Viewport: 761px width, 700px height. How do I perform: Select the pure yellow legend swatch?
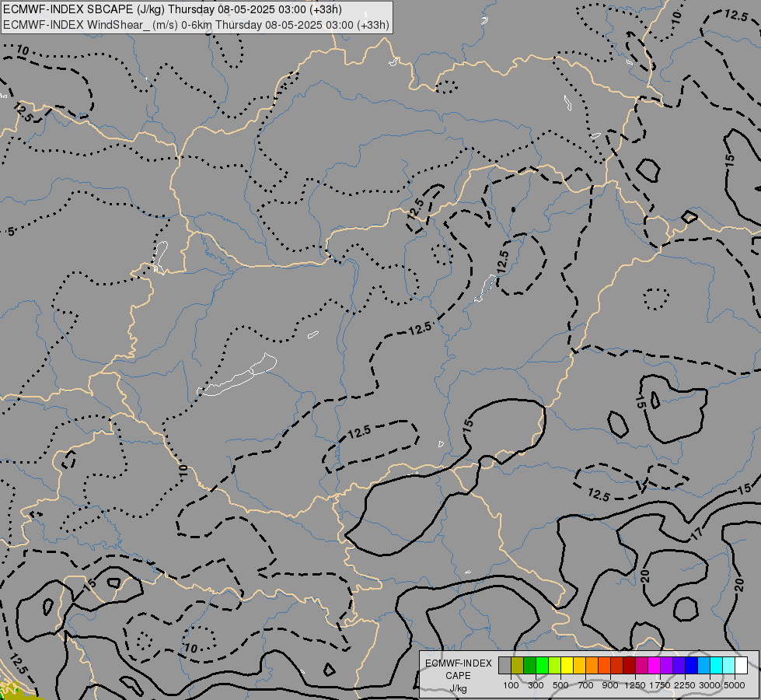click(567, 666)
